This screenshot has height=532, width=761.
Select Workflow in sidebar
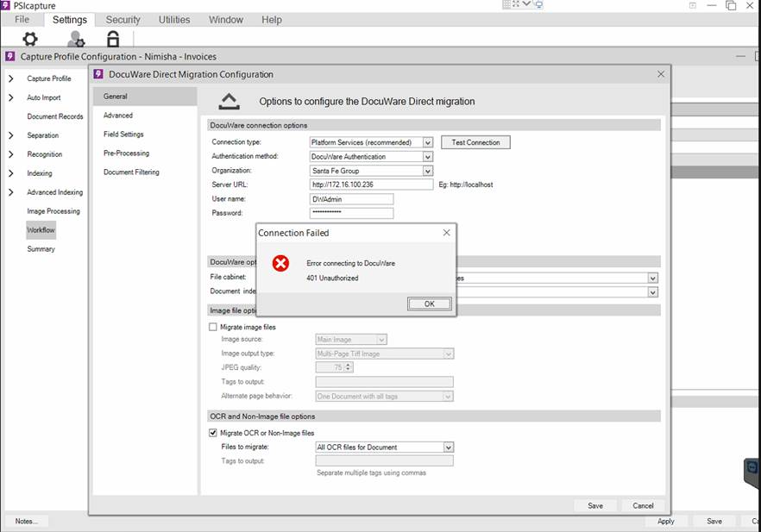[41, 230]
